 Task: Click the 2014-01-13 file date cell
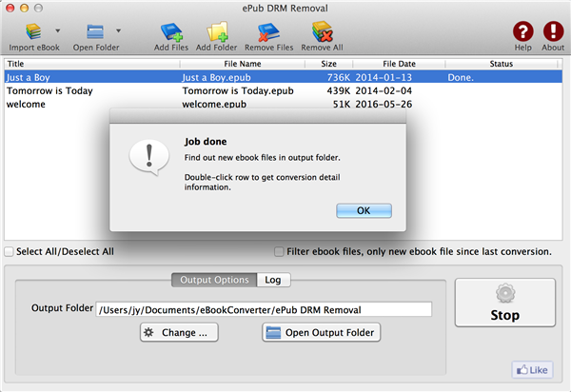[x=384, y=77]
